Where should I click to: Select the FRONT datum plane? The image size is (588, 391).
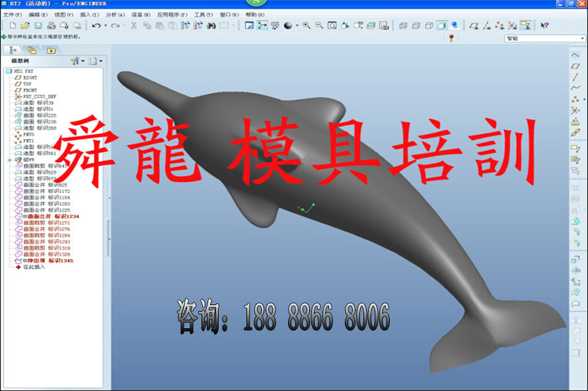pos(26,90)
